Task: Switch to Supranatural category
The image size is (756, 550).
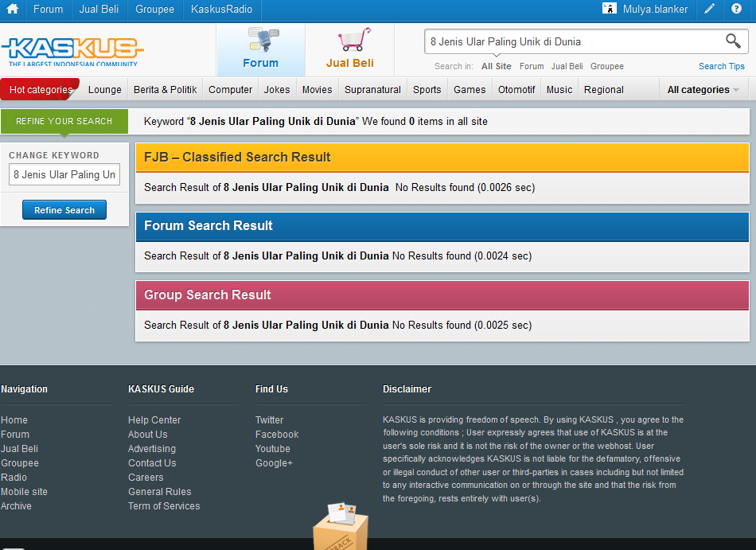Action: 372,90
